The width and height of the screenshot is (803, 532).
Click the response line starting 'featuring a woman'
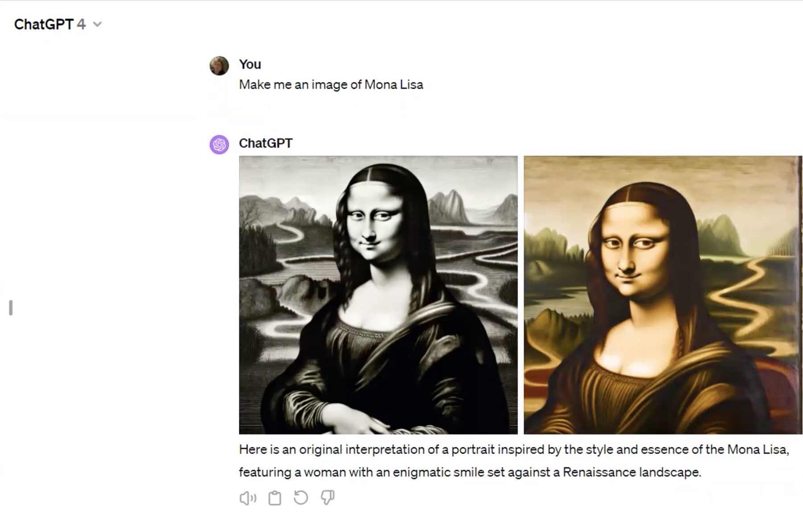click(470, 472)
